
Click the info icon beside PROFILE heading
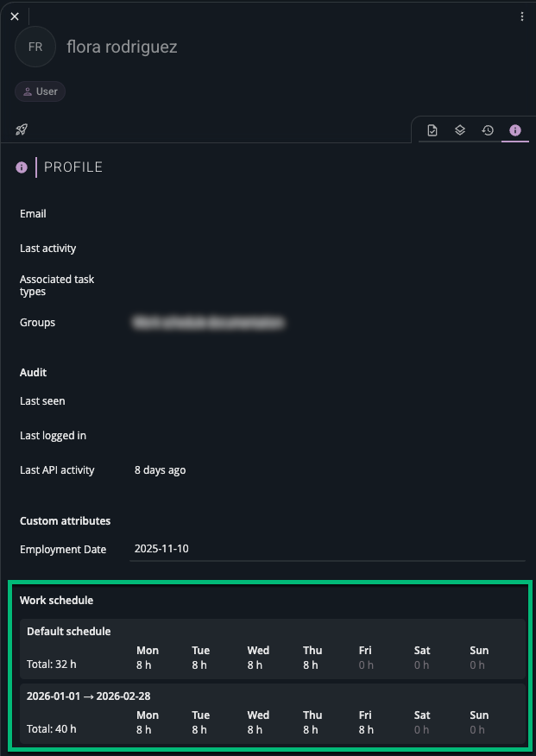21,167
